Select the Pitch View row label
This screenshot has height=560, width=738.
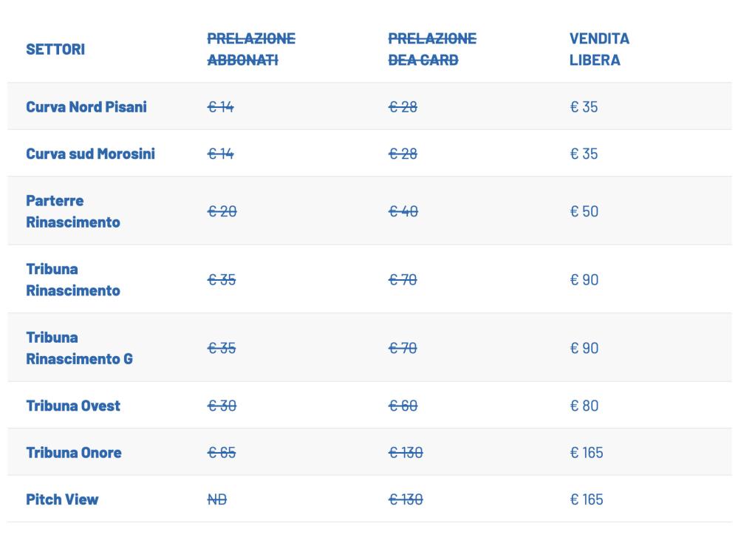[62, 499]
